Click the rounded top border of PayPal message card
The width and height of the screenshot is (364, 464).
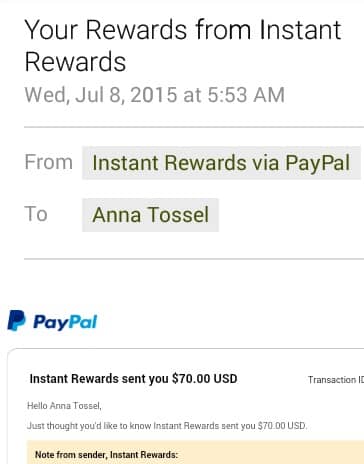coord(185,349)
